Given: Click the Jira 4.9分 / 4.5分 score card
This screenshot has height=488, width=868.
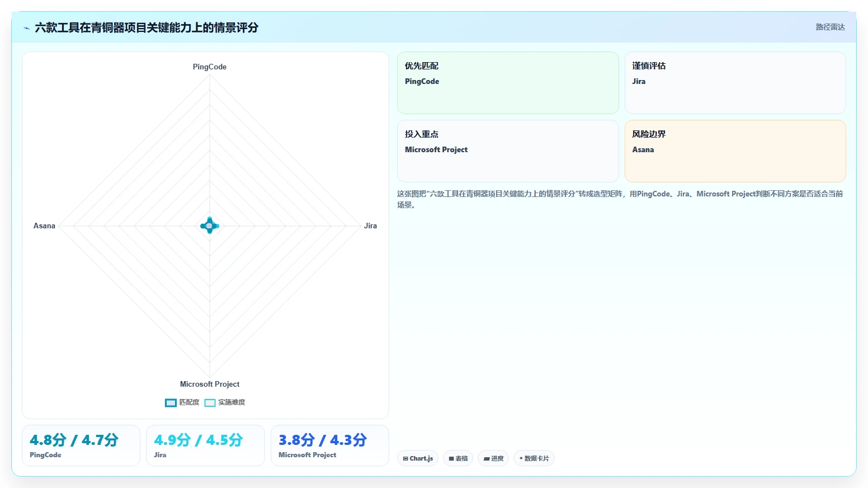Looking at the screenshot, I should (x=205, y=445).
